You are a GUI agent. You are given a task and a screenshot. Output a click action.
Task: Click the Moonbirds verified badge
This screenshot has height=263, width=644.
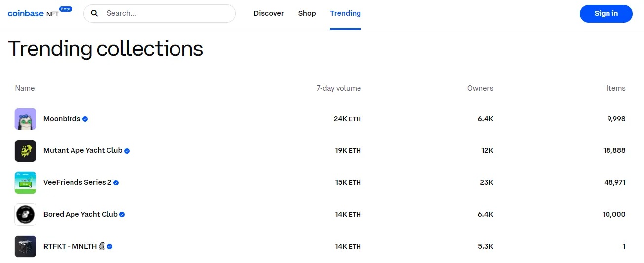[x=85, y=119]
